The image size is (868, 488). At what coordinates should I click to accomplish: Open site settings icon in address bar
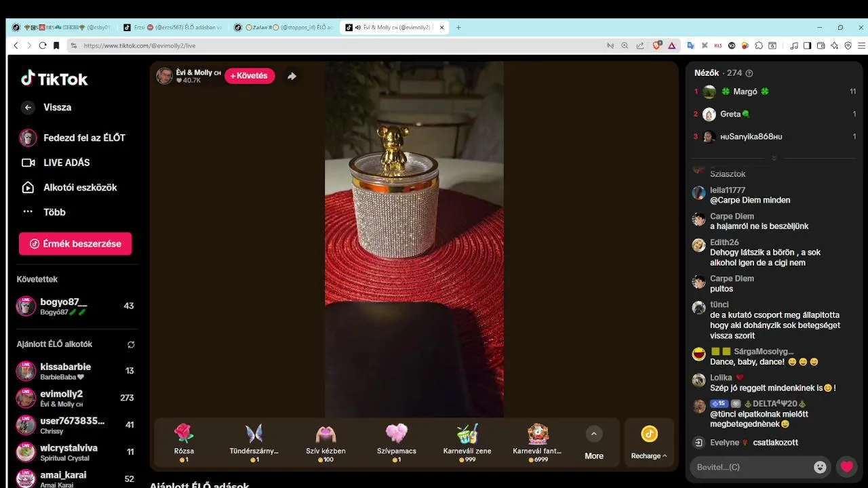[73, 45]
